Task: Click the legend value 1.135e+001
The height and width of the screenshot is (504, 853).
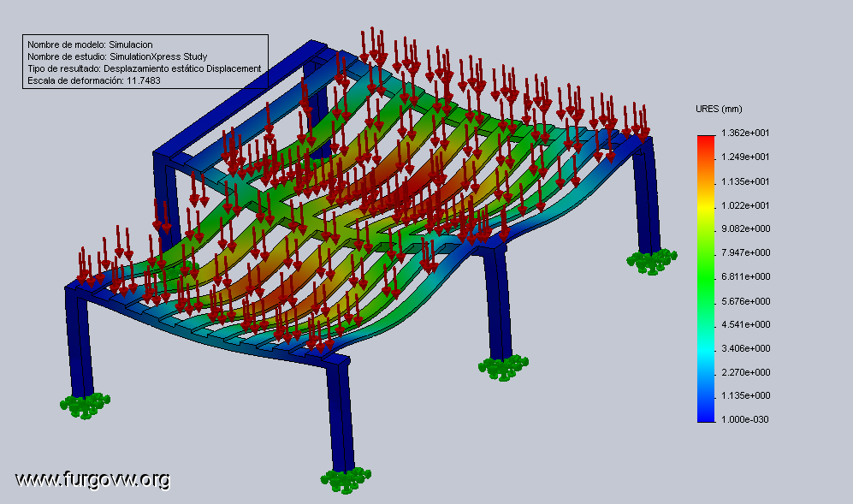Action: coord(745,181)
